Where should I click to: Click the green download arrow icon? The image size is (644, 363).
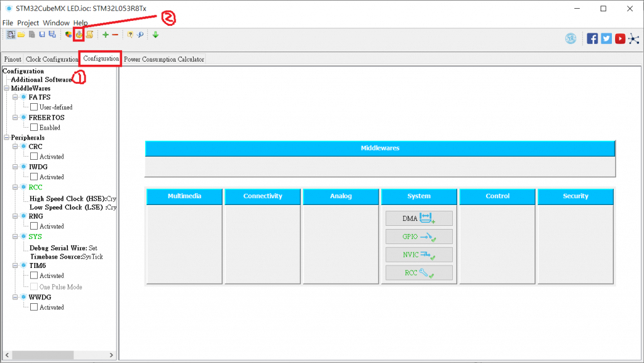pos(156,35)
